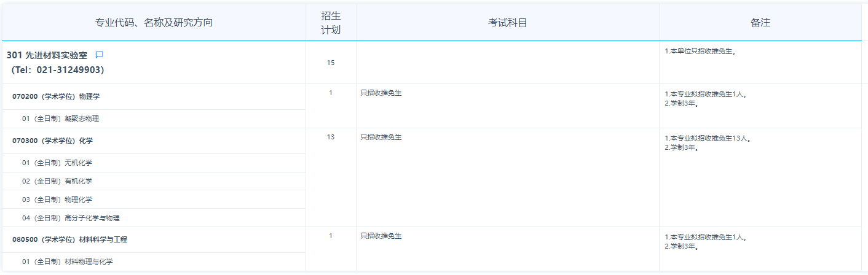Click the Tel: 021-31249903 phone number
This screenshot has width=868, height=275.
pyautogui.click(x=58, y=70)
